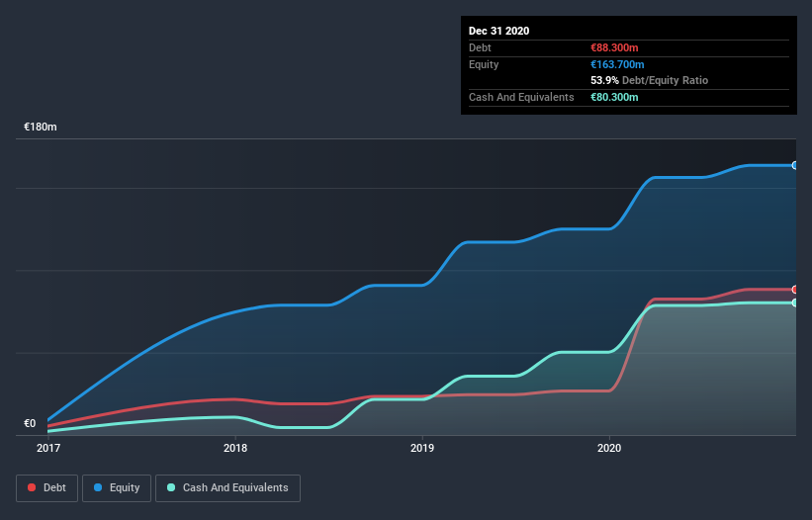
Task: Click the €88.300m debt value
Action: pyautogui.click(x=614, y=47)
